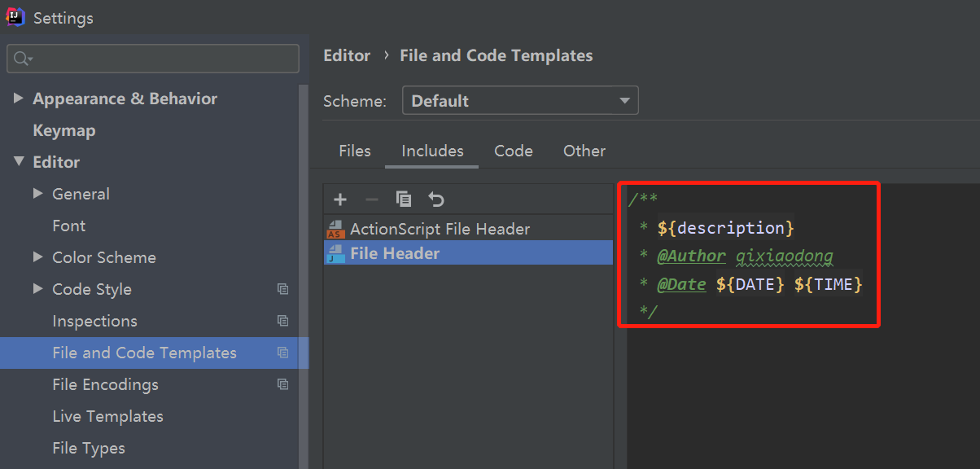
Task: Expand Appearance & Behavior section
Action: [19, 99]
